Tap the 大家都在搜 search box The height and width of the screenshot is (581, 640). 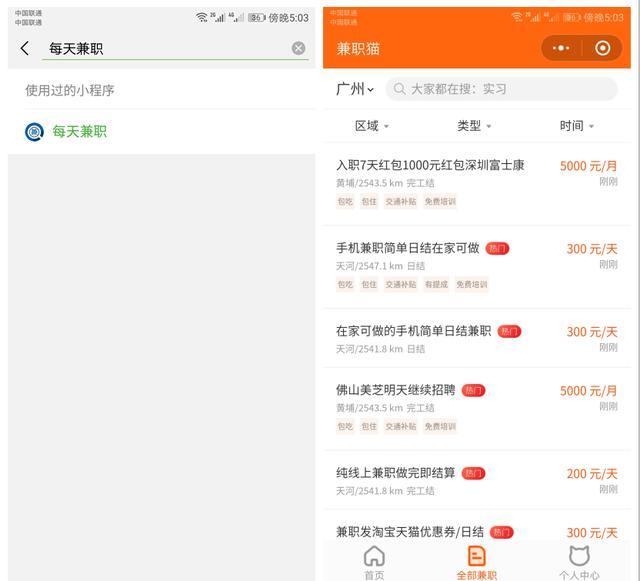(x=501, y=89)
